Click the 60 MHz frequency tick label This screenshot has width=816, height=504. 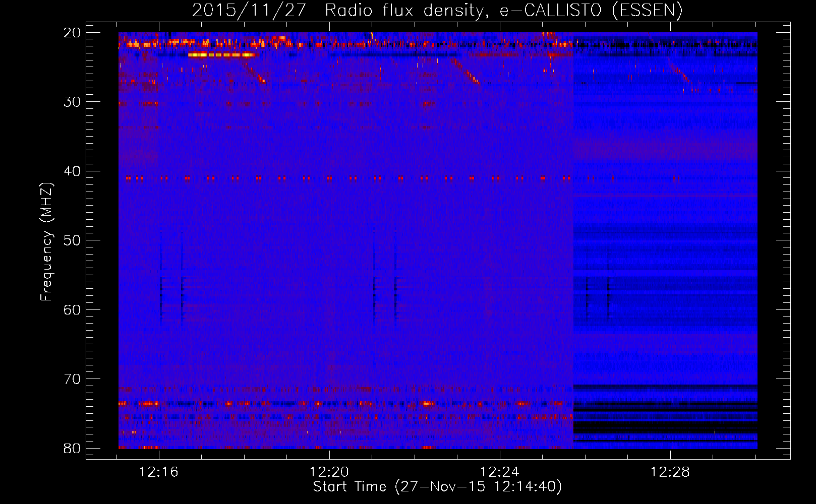tap(73, 309)
